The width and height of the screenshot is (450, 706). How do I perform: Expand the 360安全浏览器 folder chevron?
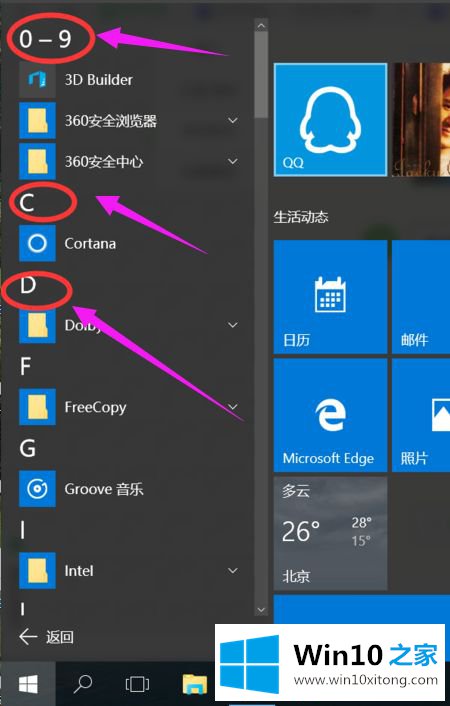(232, 120)
